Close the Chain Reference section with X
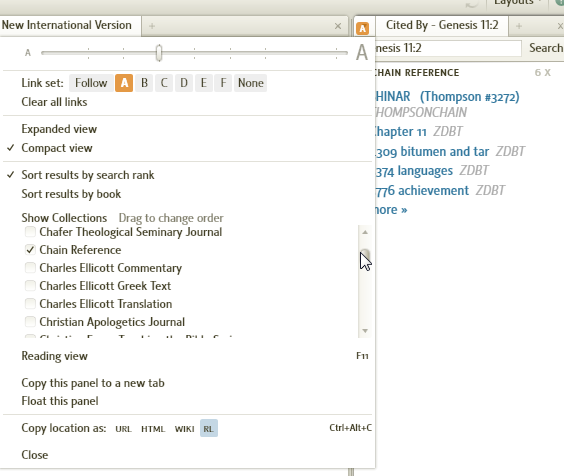Image resolution: width=564 pixels, height=476 pixels. click(x=547, y=73)
